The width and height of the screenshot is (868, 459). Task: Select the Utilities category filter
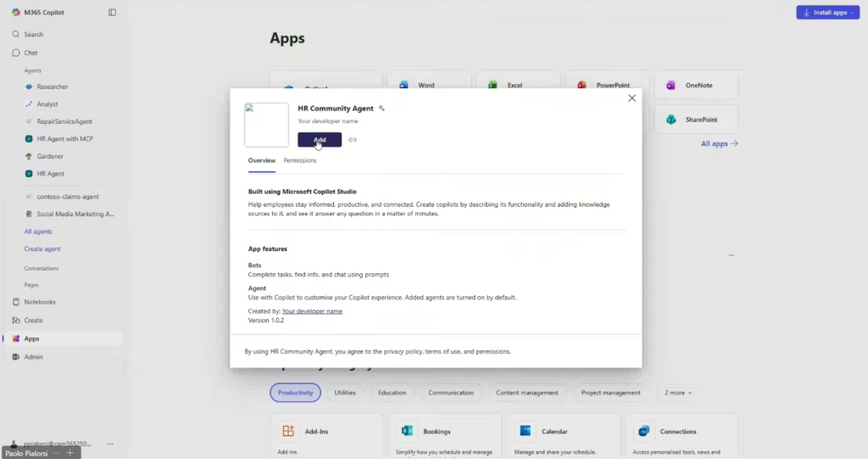tap(345, 393)
